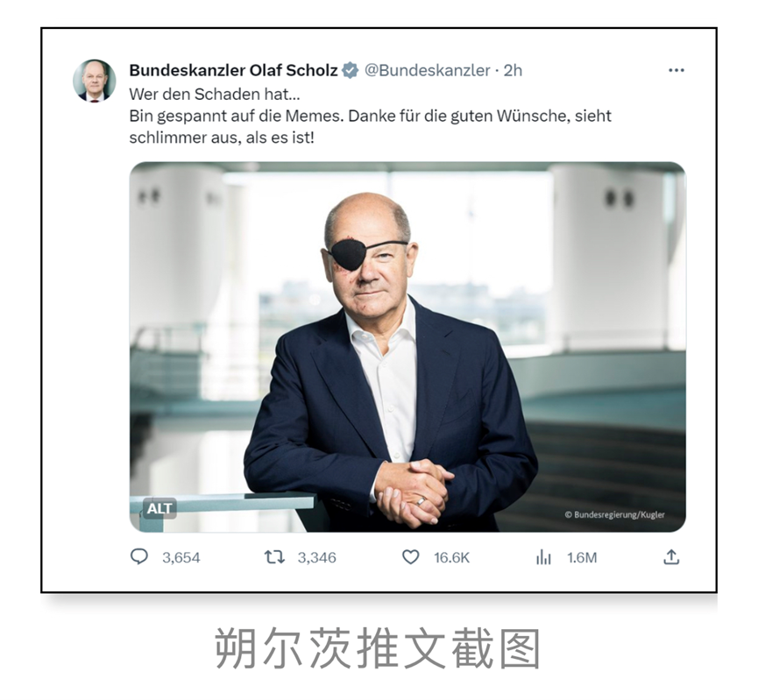Click the 3,346 retweet count
758x700 pixels.
point(316,558)
